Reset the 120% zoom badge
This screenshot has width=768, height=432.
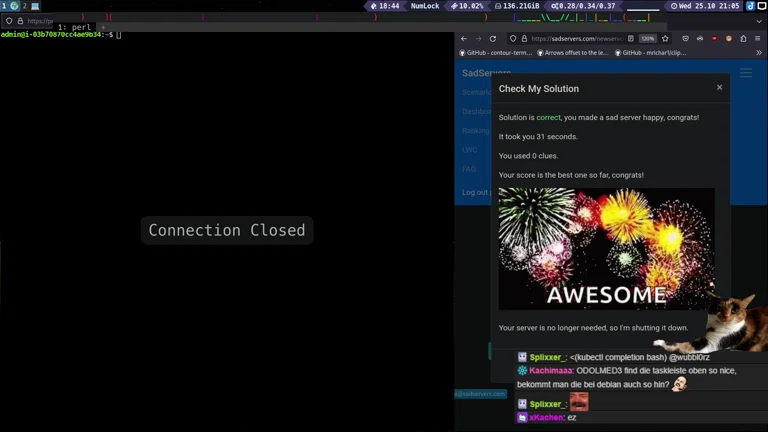tap(648, 39)
